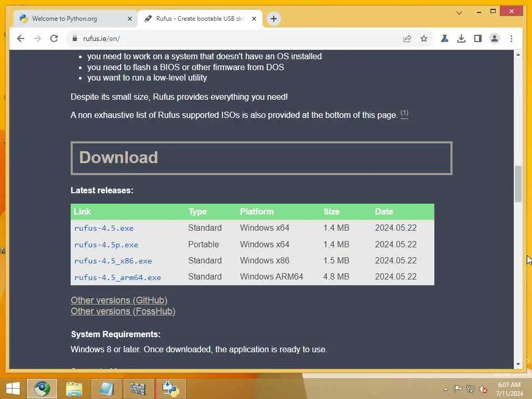This screenshot has height=399, width=532.
Task: Click the browser forward arrow
Action: [37, 38]
